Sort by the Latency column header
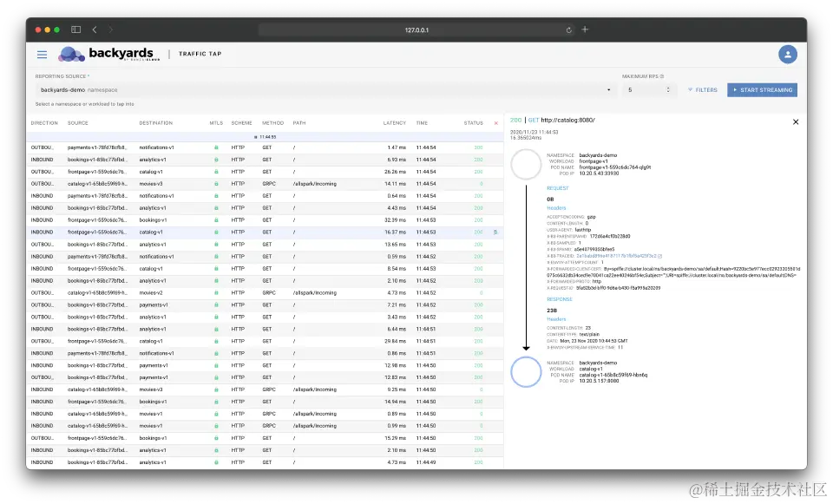833x504 pixels. click(x=394, y=123)
